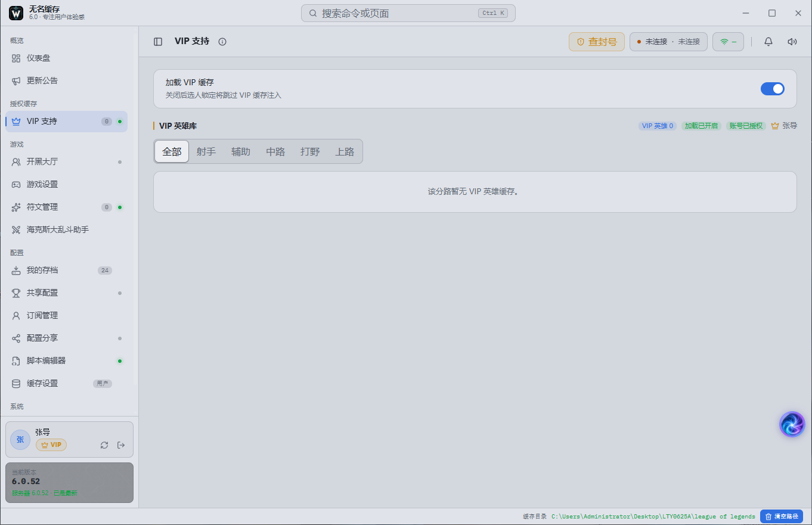The width and height of the screenshot is (812, 525).
Task: Click the Ctrl K shortcut hint
Action: coord(493,13)
